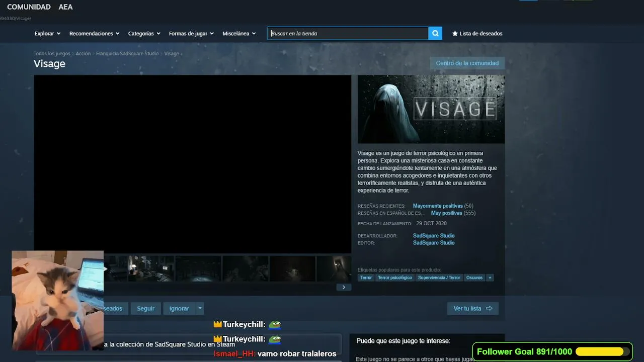Open the SadSquare Studio editor link
Image resolution: width=644 pixels, height=362 pixels.
pos(434,243)
